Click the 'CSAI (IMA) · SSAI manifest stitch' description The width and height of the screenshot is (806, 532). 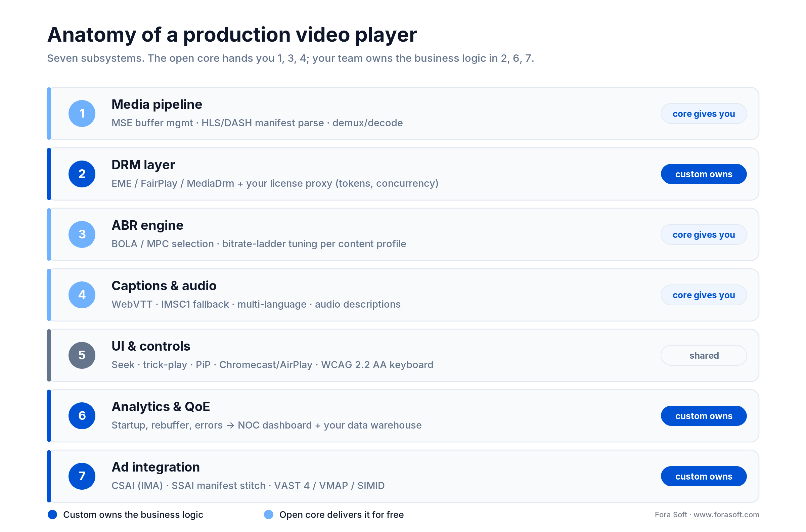click(x=248, y=485)
